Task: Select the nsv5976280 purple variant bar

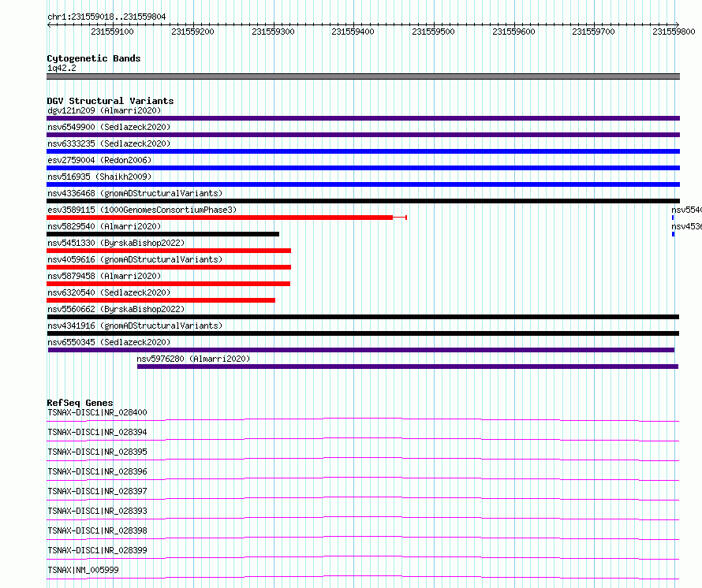Action: 408,367
